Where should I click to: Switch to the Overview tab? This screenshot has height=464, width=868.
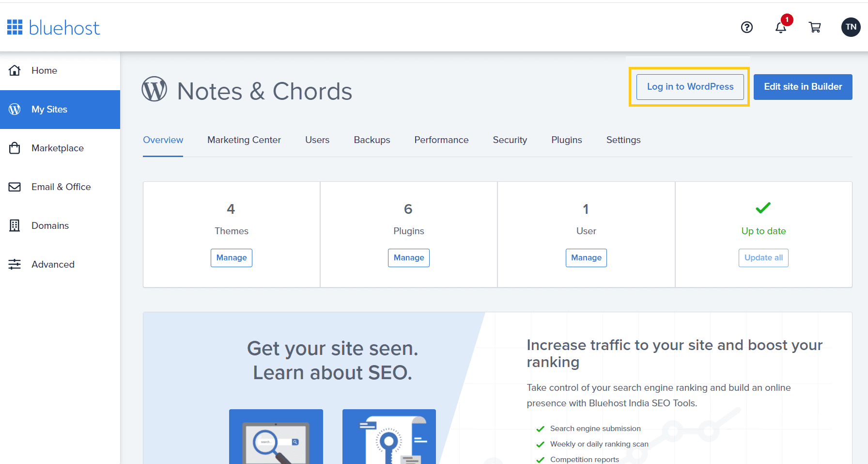tap(163, 140)
